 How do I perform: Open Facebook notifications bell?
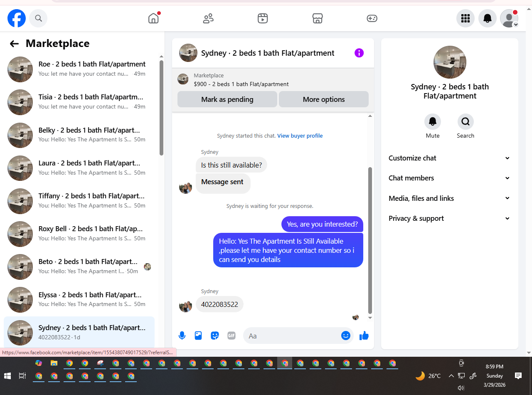(488, 18)
